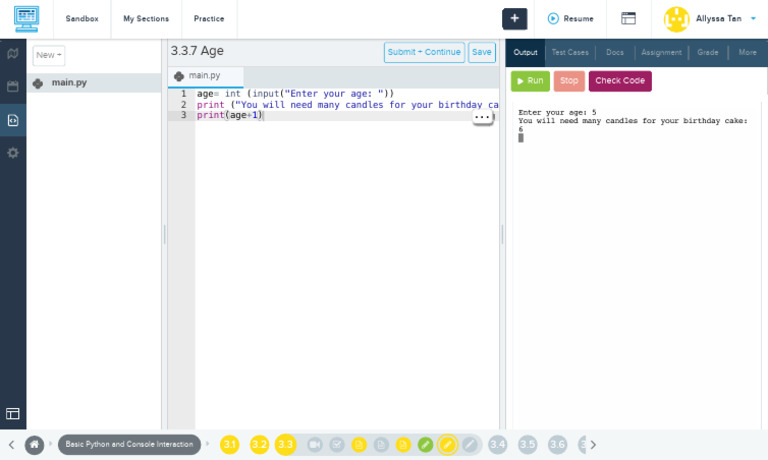Open the video lesson icon in progress bar
The width and height of the screenshot is (768, 460).
[314, 444]
